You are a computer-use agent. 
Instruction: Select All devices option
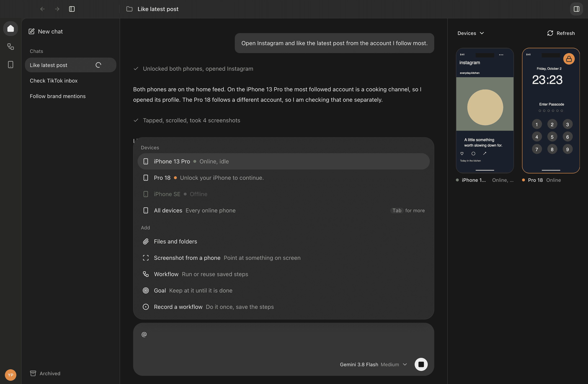pyautogui.click(x=283, y=210)
